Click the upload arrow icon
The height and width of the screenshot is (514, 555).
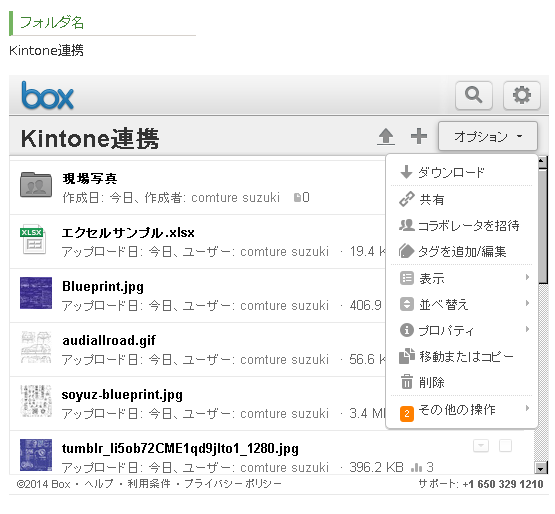point(386,137)
